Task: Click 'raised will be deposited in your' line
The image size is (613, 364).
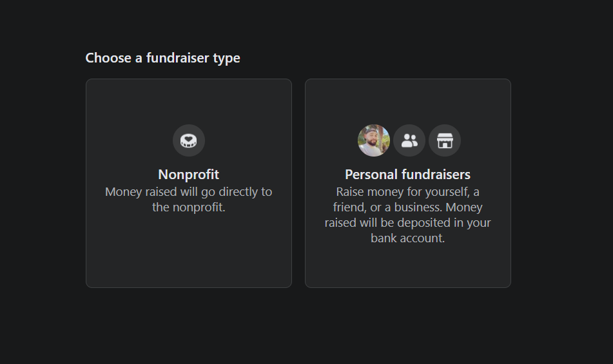Action: pyautogui.click(x=408, y=223)
